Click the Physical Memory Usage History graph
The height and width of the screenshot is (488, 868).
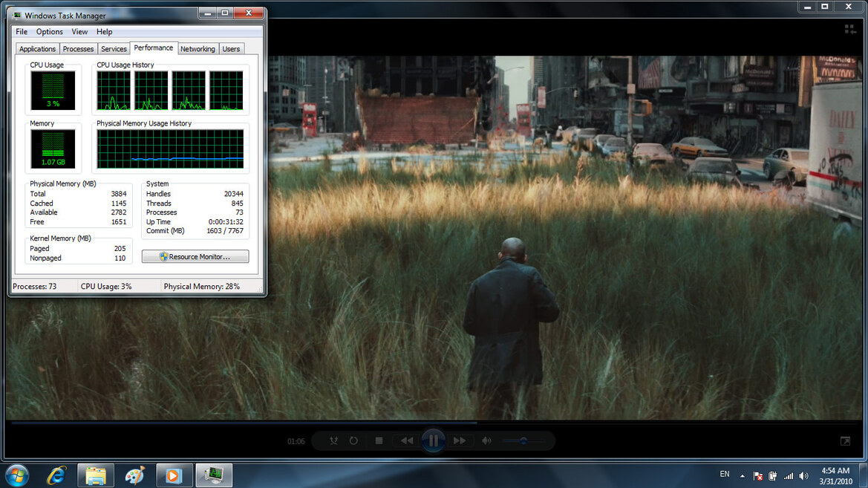pos(170,149)
